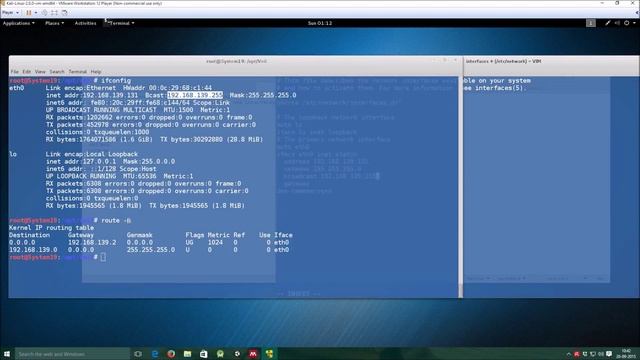Click the 'route -n' command text
This screenshot has width=640, height=360.
click(x=116, y=220)
